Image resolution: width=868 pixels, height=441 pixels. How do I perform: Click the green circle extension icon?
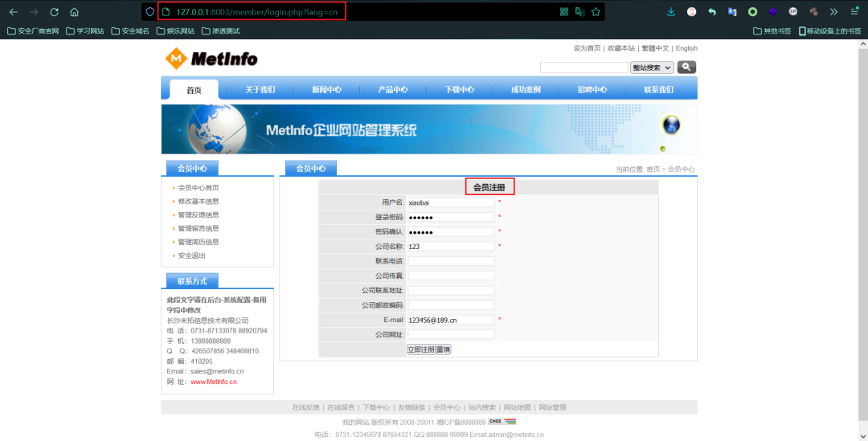(752, 11)
